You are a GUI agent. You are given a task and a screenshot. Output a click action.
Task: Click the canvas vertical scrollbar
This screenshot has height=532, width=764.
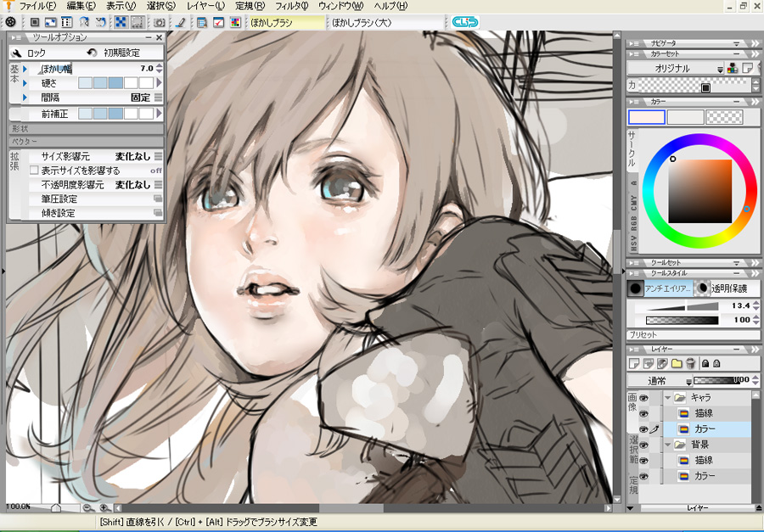(617, 266)
